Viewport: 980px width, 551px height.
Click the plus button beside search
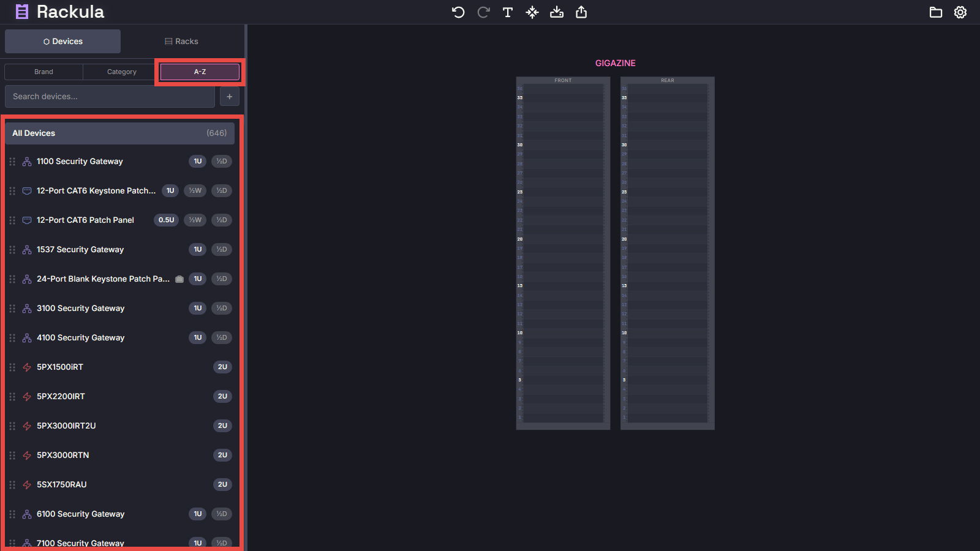(230, 97)
